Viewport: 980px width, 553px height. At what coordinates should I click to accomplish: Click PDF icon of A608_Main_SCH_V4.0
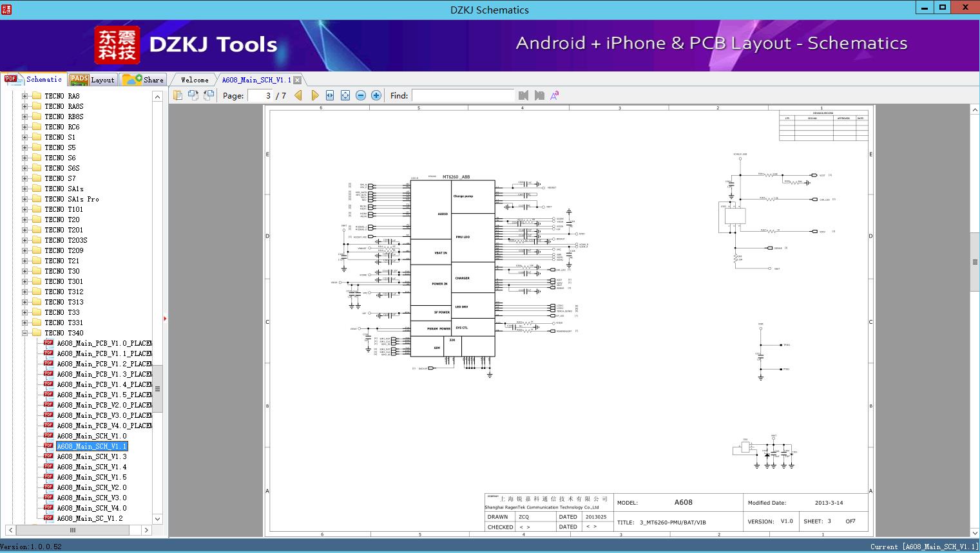pos(48,507)
